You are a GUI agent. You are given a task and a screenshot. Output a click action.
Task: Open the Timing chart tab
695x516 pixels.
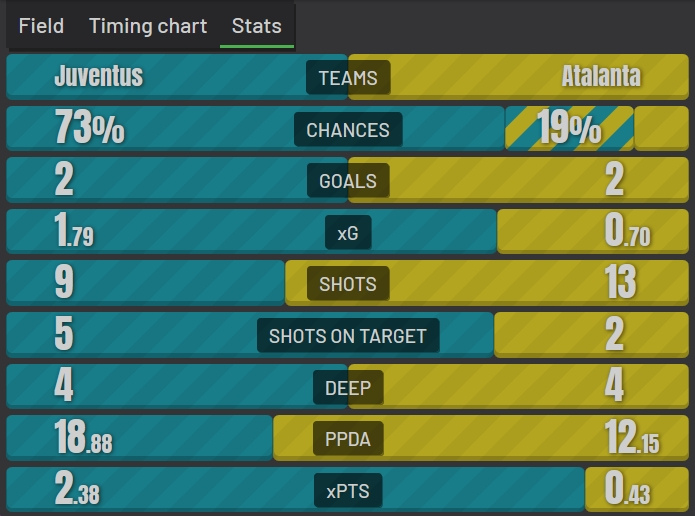(x=148, y=26)
